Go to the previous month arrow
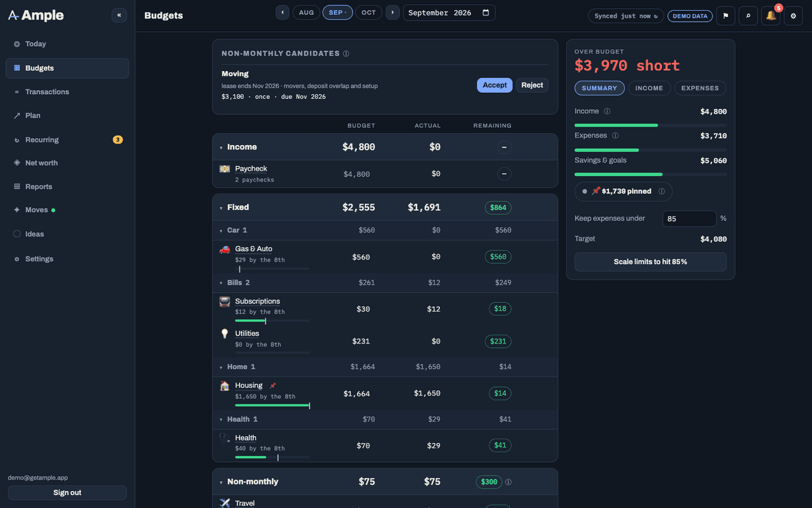 (x=283, y=13)
